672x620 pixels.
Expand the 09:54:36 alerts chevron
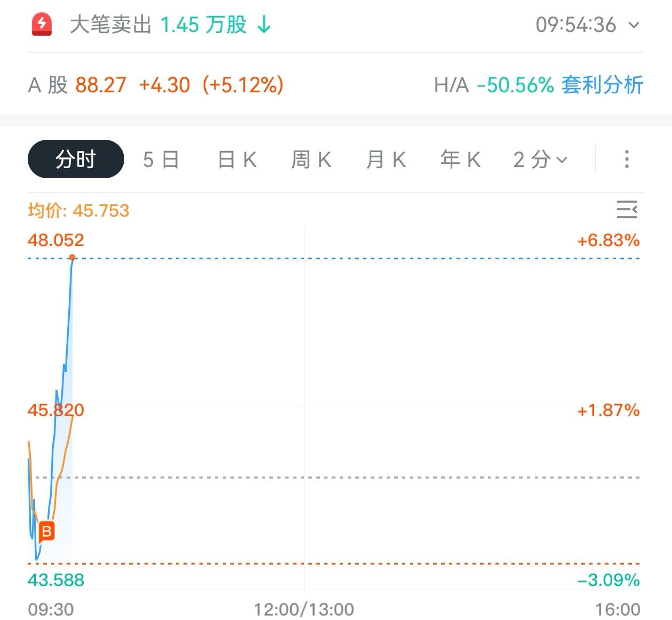click(634, 25)
